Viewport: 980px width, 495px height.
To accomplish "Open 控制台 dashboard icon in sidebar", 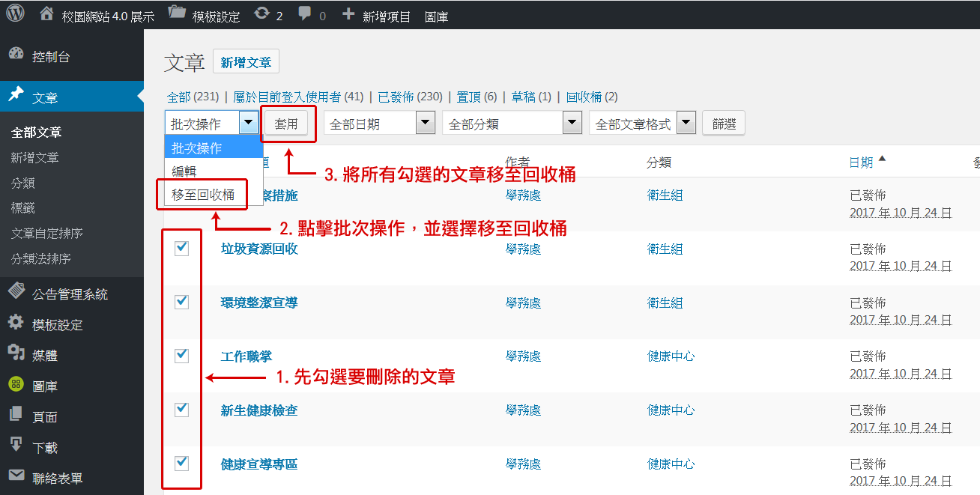I will point(16,55).
